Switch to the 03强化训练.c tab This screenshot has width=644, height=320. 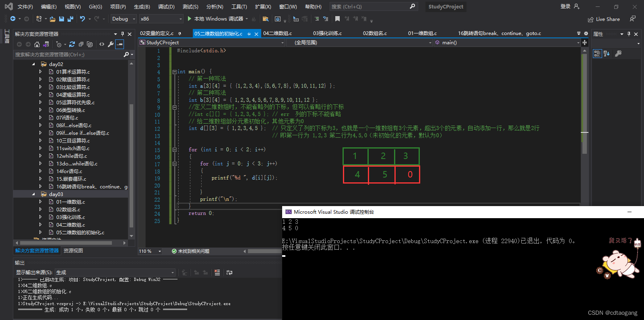coord(328,33)
